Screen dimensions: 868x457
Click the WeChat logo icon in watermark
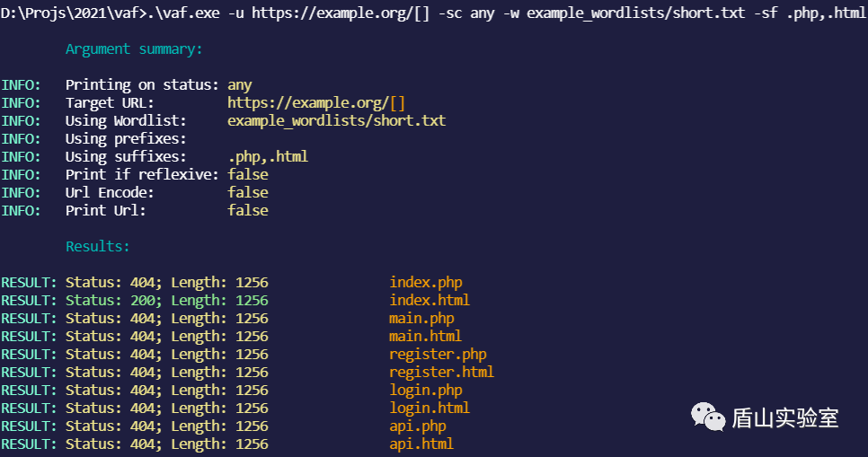[708, 416]
